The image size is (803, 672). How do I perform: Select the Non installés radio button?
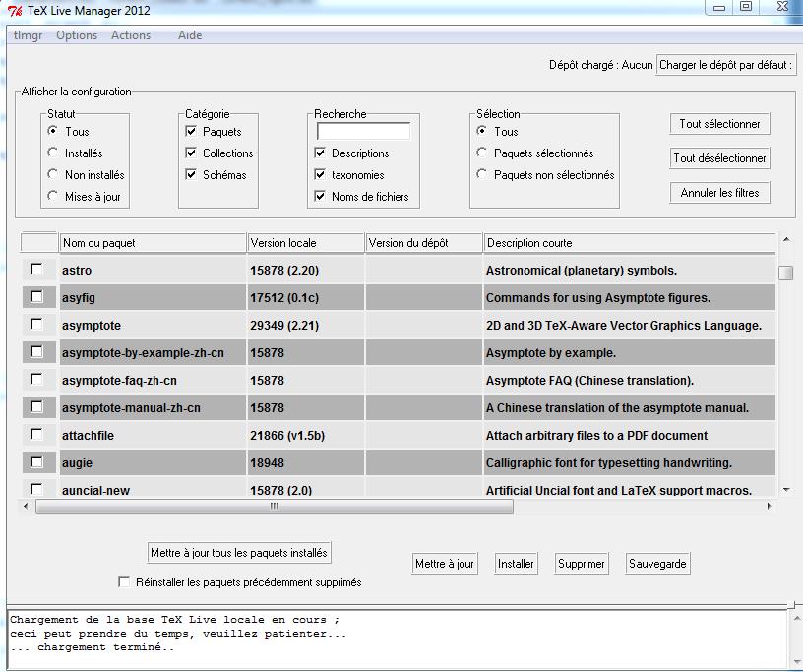(x=52, y=174)
